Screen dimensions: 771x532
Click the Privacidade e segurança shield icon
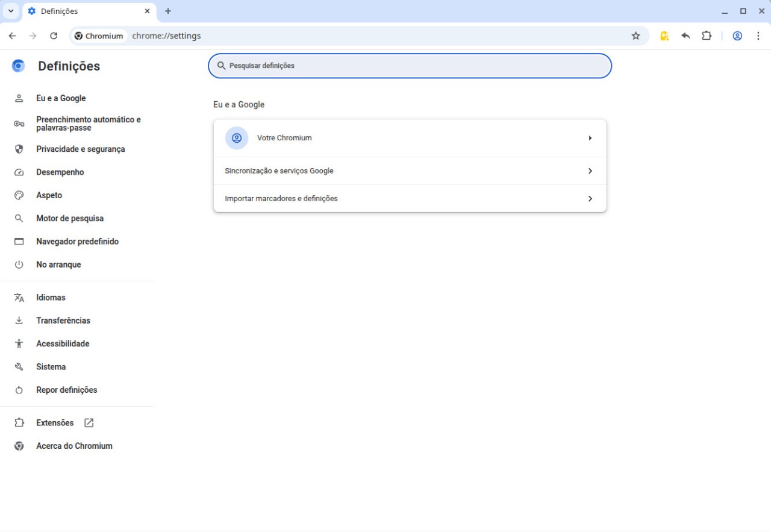[x=19, y=149]
